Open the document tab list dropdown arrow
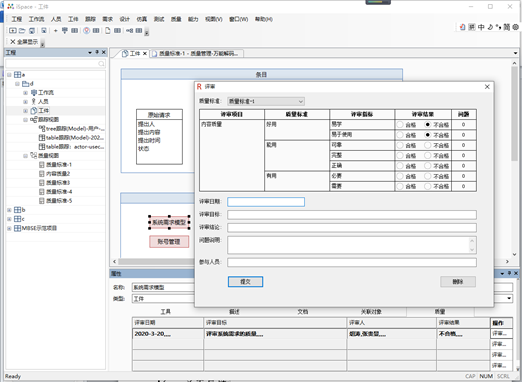Viewport: 522px width, 382px height. (x=515, y=53)
